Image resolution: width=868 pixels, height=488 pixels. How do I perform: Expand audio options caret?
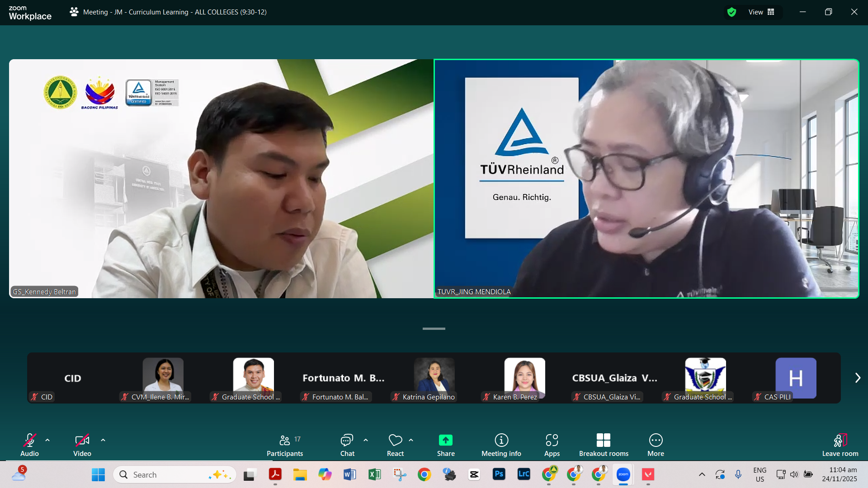47,440
